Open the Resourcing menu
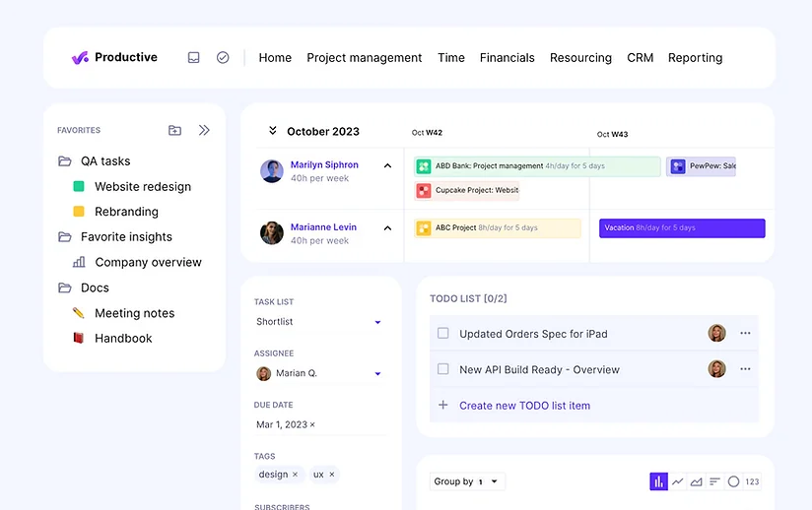The image size is (812, 510). (580, 58)
